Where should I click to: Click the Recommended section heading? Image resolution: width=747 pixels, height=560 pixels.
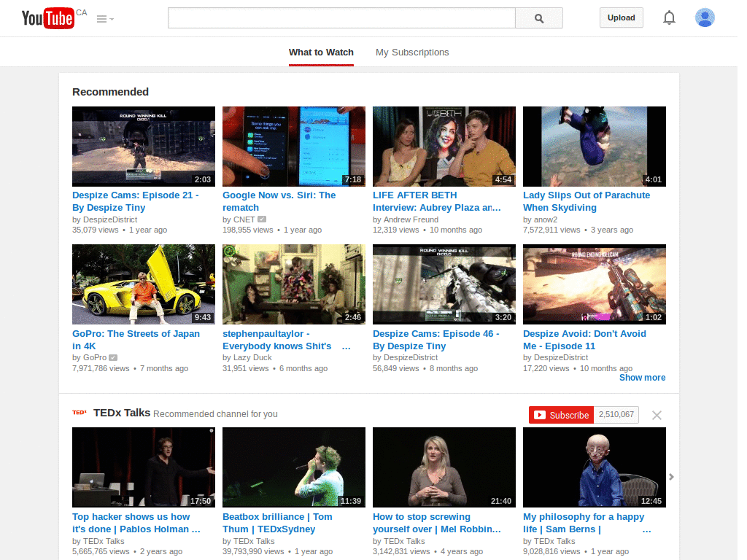point(111,92)
